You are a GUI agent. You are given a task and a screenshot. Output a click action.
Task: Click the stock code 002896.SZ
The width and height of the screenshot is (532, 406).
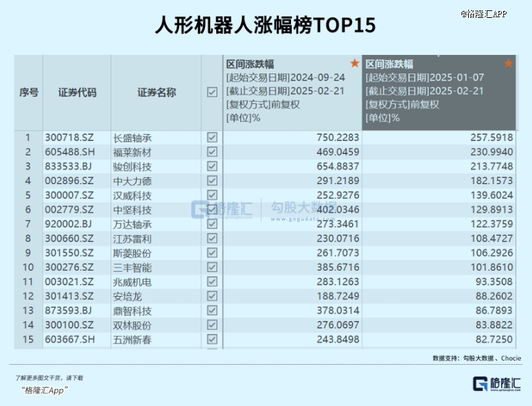[x=69, y=181]
